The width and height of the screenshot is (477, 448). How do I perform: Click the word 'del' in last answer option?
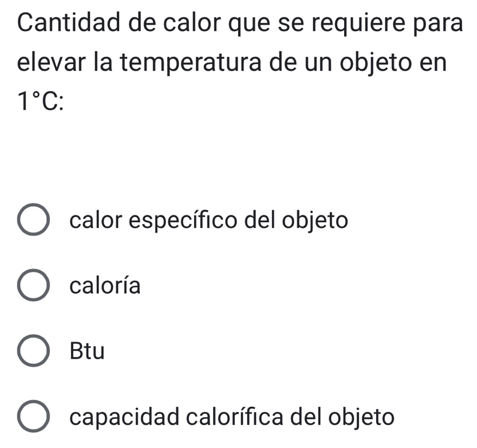305,416
